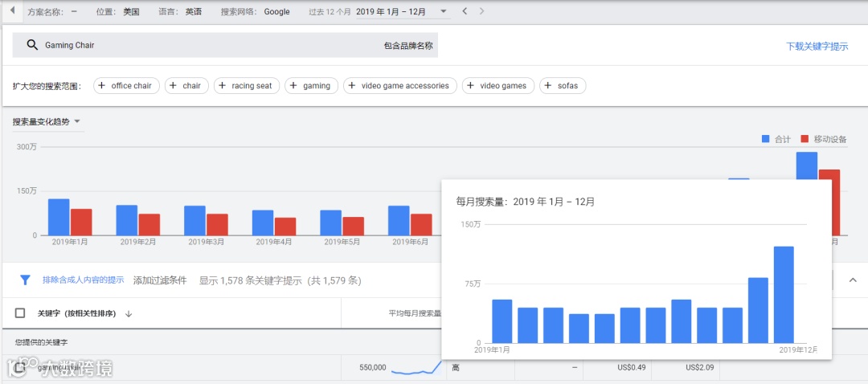The height and width of the screenshot is (384, 868).
Task: Open the 搜索量变化趋势 chart dropdown
Action: (x=47, y=122)
